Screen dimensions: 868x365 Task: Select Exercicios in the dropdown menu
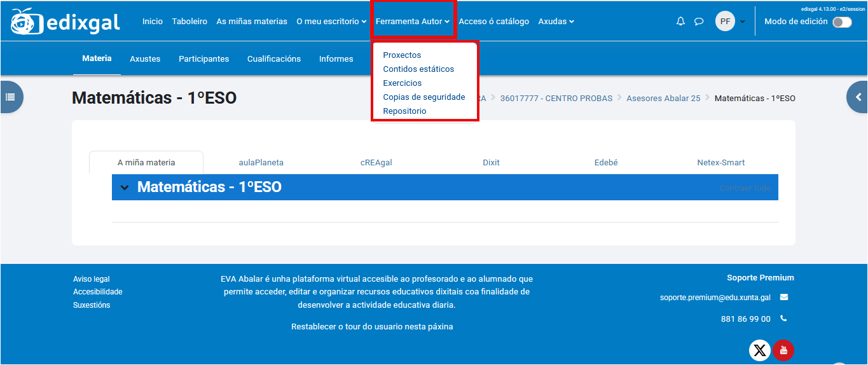[x=402, y=83]
